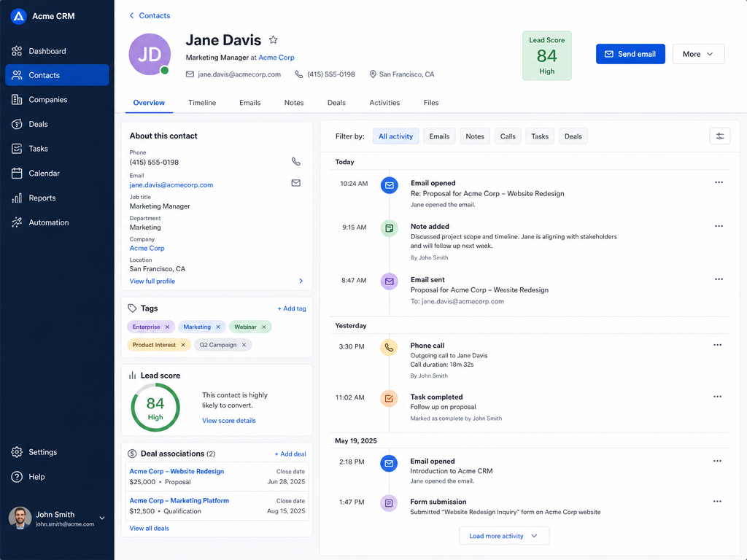Remove the Enterprise tag
The width and height of the screenshot is (747, 560).
click(167, 327)
